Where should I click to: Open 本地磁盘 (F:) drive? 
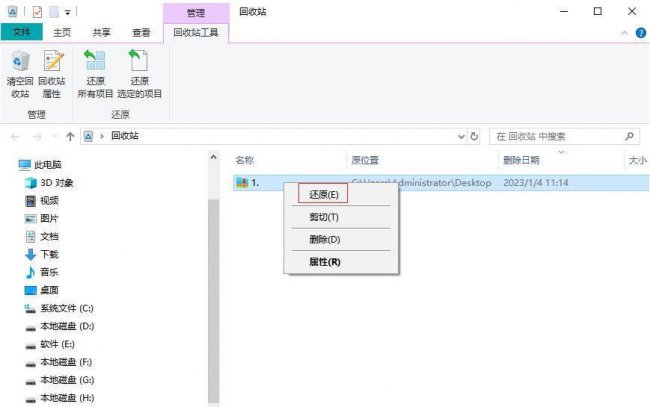[x=58, y=362]
